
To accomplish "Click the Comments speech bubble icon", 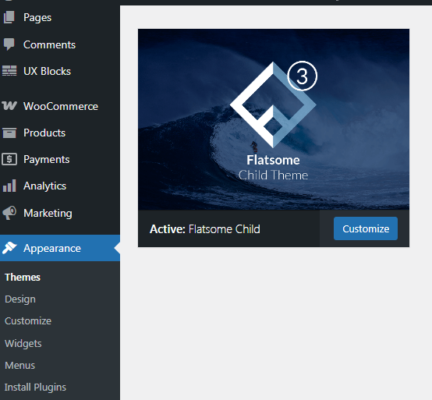I will tap(9, 44).
